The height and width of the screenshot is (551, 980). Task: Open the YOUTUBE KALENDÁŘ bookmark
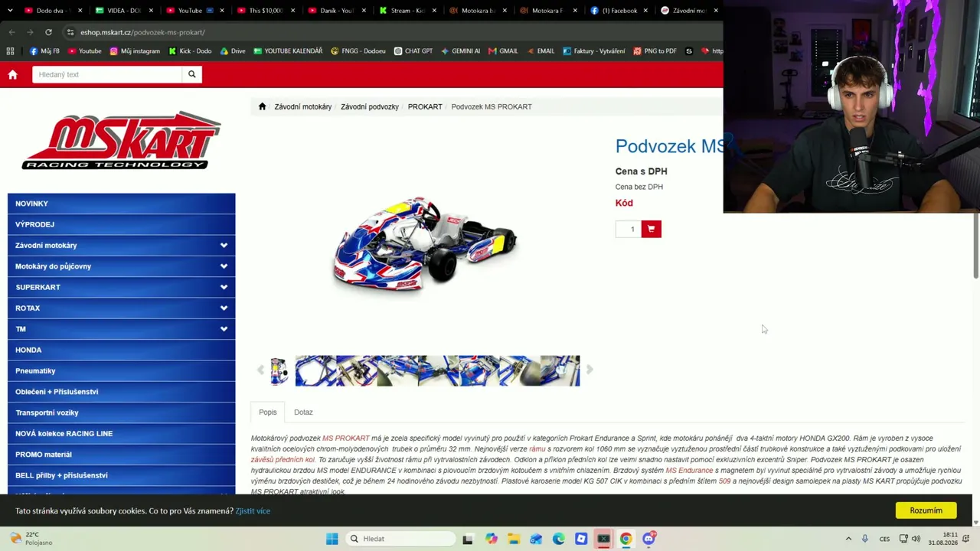288,51
